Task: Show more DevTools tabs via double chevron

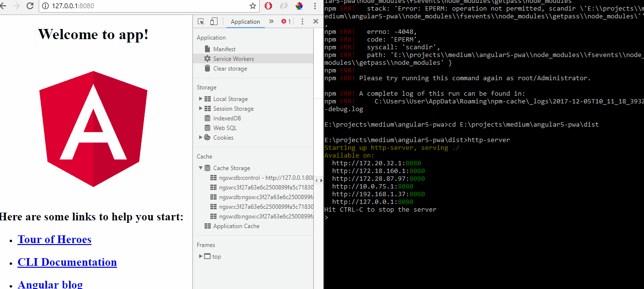Action: (271, 21)
